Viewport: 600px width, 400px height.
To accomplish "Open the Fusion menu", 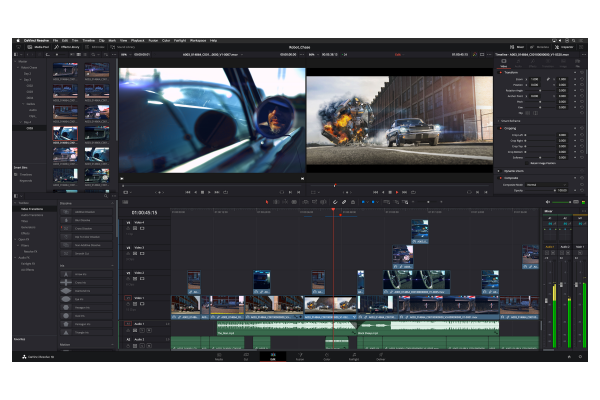I will [x=153, y=40].
